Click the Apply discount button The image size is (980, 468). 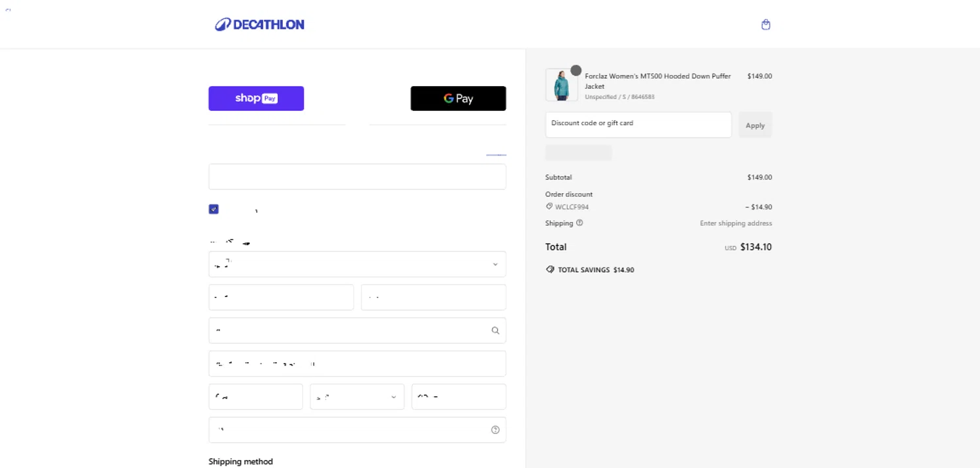755,125
